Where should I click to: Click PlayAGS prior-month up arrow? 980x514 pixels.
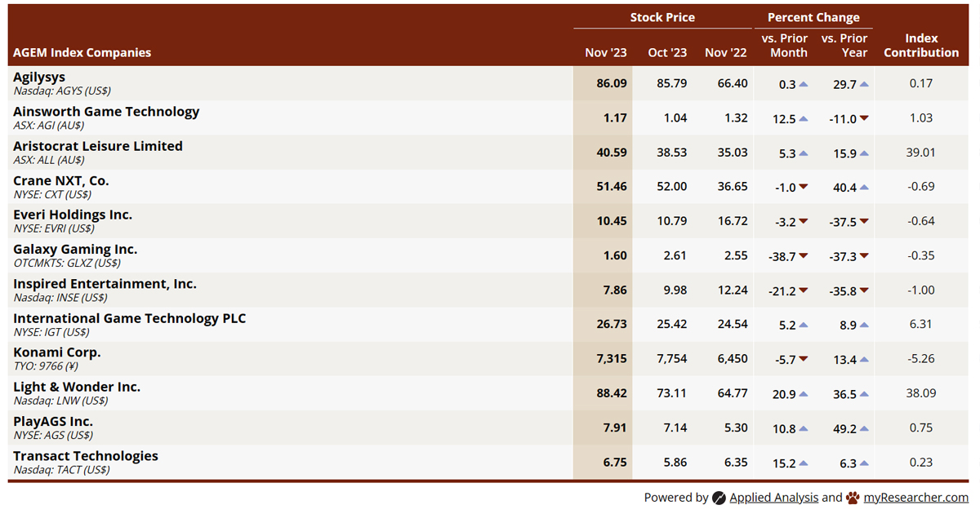tap(804, 428)
